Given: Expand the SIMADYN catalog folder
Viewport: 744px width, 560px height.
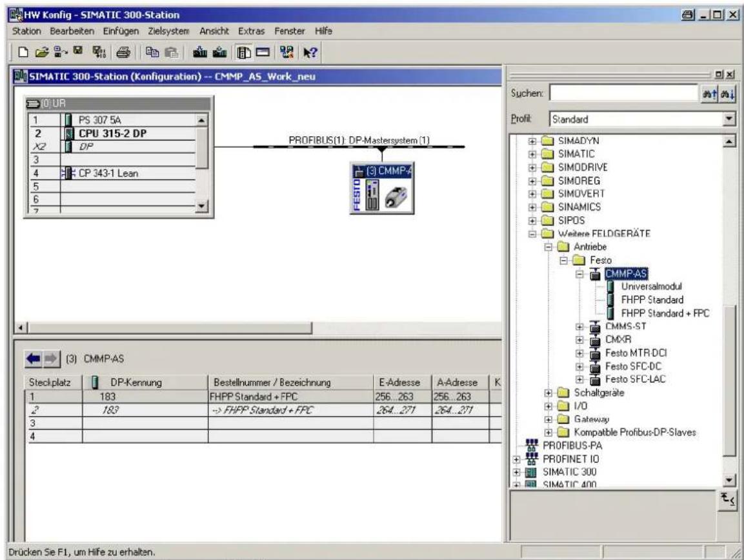Looking at the screenshot, I should tap(532, 141).
